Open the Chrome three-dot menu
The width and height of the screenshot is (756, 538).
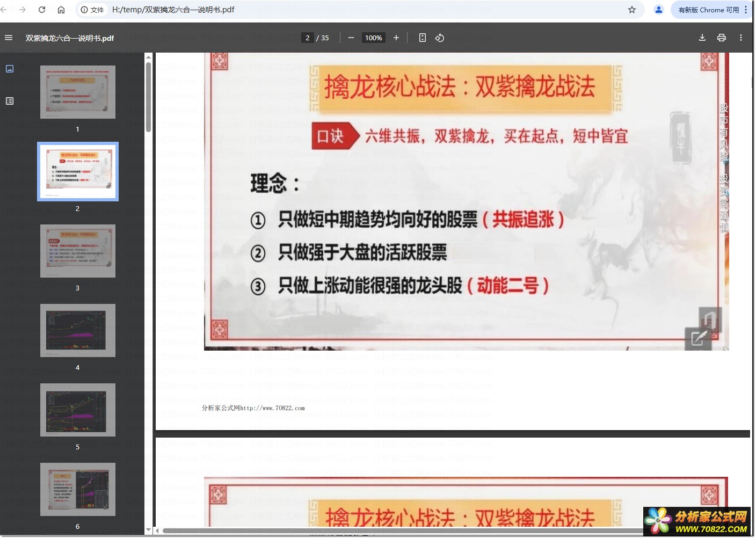(x=746, y=10)
